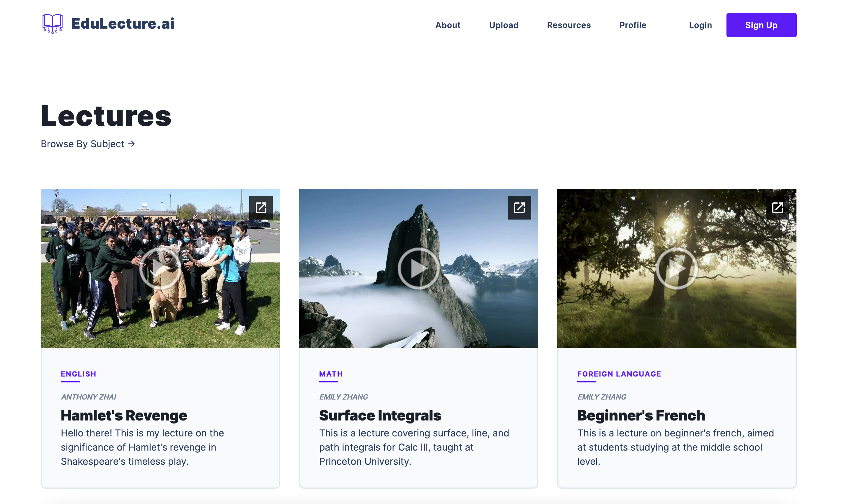Click the EduLecture.ai site name
This screenshot has width=844, height=504.
pyautogui.click(x=123, y=23)
